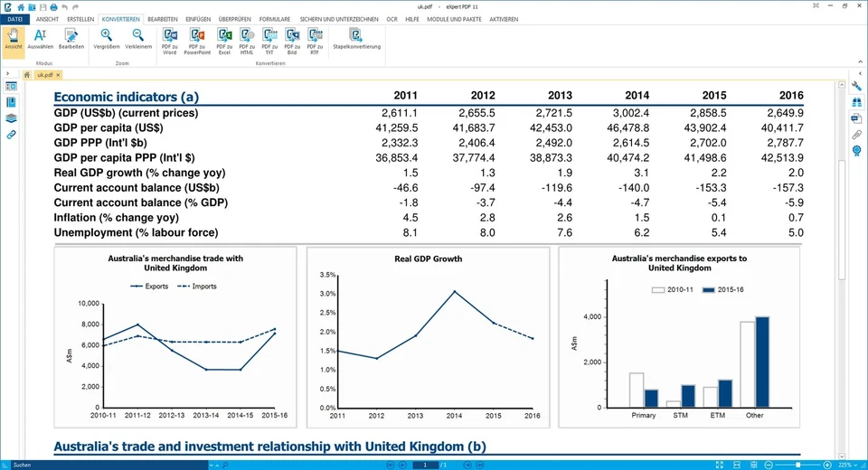This screenshot has height=470, width=868.
Task: Activate the Ansicht hand mode
Action: point(13,39)
